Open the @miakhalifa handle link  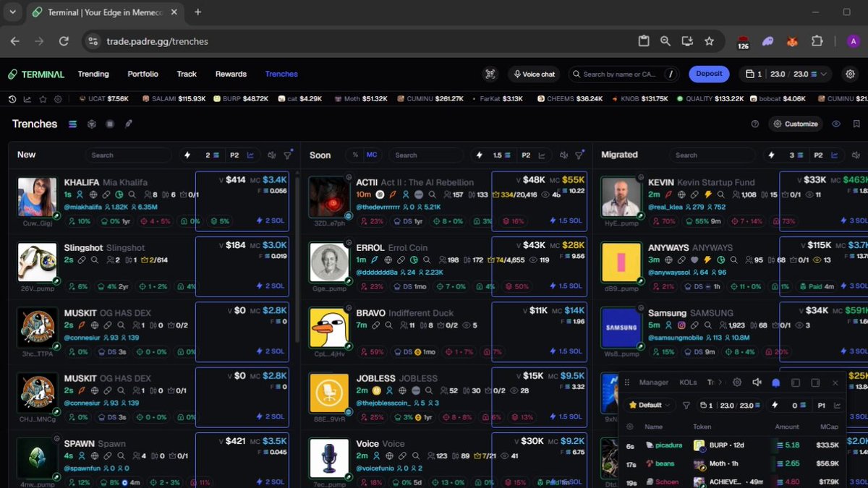coord(83,207)
